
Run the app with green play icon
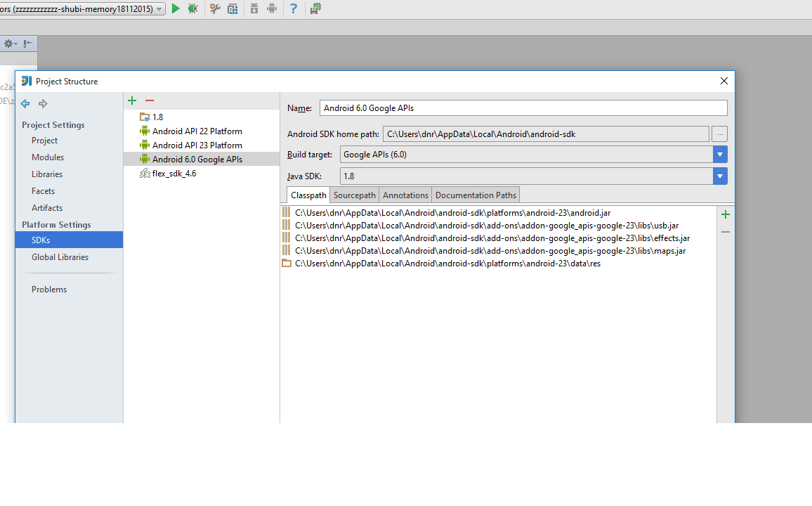[x=176, y=8]
